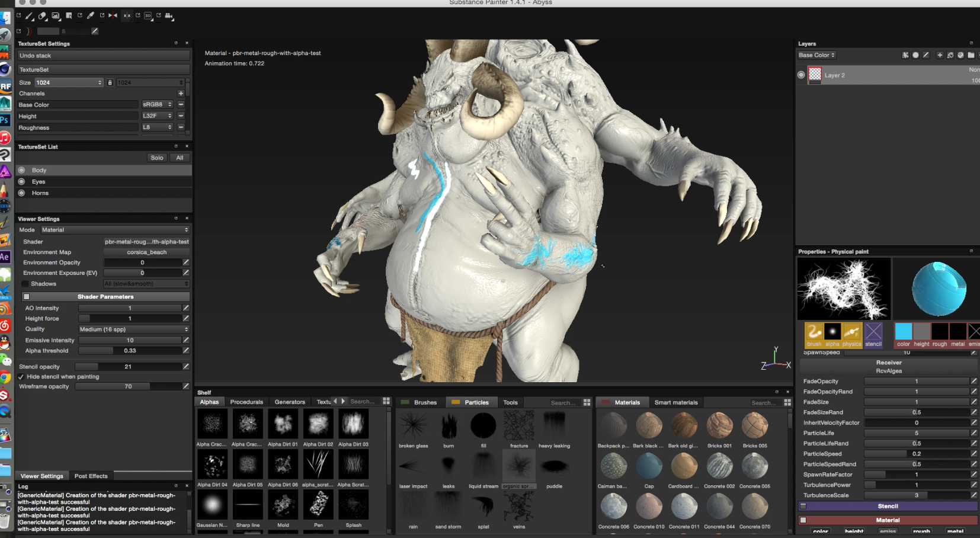The width and height of the screenshot is (980, 538).
Task: Select the Polygon fill selection tool
Action: [x=69, y=16]
